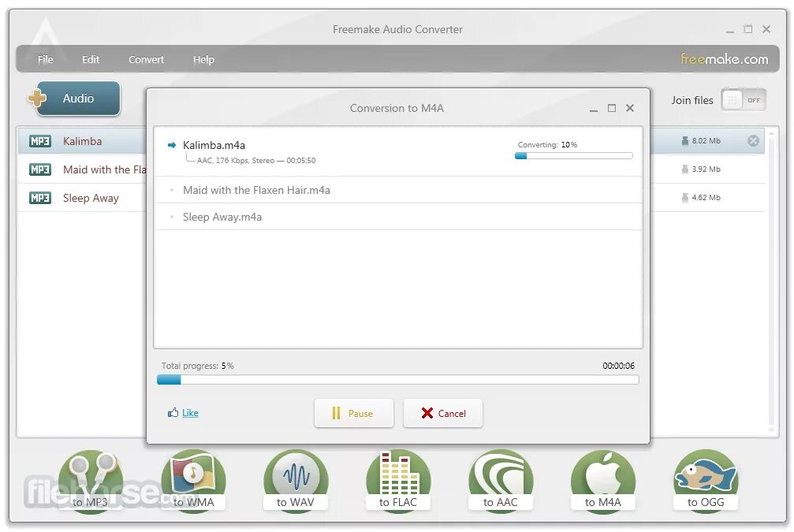Click the MP3 badge beside Sleep Away
This screenshot has width=794, height=532.
(40, 198)
